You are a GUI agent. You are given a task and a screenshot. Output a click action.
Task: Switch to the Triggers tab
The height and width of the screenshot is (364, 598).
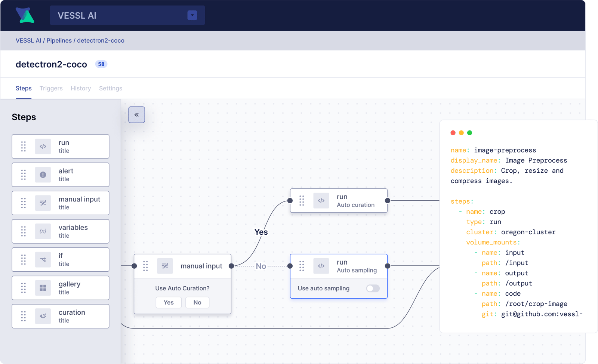[x=51, y=88]
